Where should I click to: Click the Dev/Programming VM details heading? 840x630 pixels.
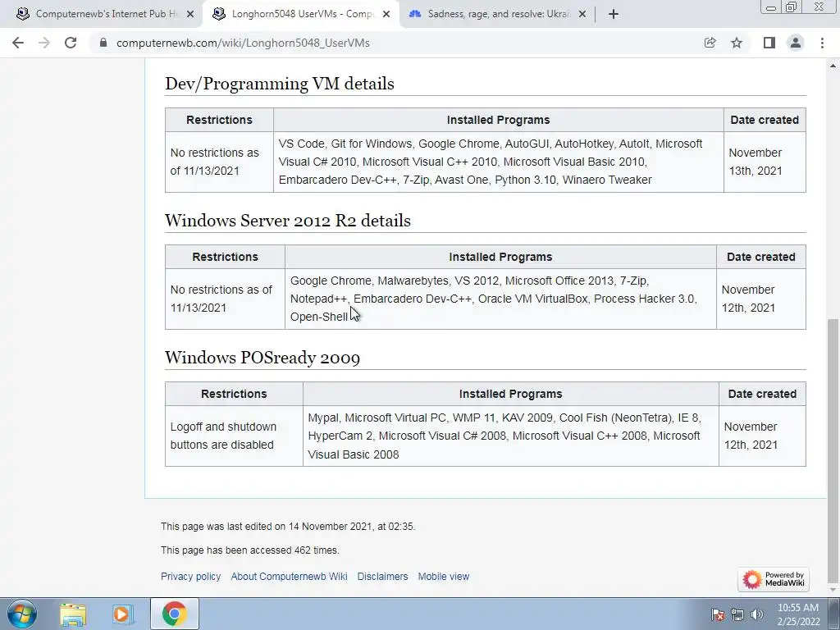click(x=280, y=84)
